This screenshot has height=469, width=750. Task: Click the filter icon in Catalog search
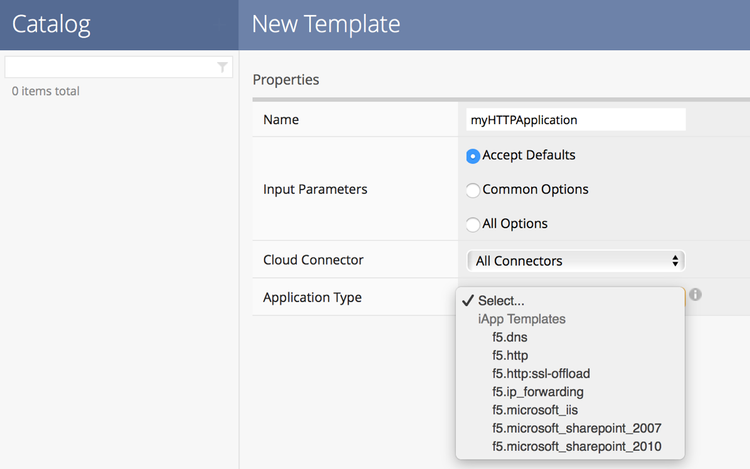[x=222, y=67]
